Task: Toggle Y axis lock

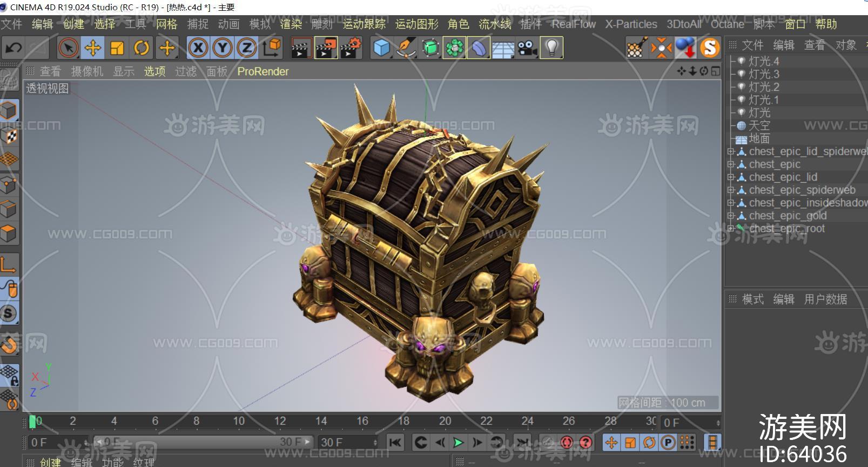Action: click(x=223, y=48)
